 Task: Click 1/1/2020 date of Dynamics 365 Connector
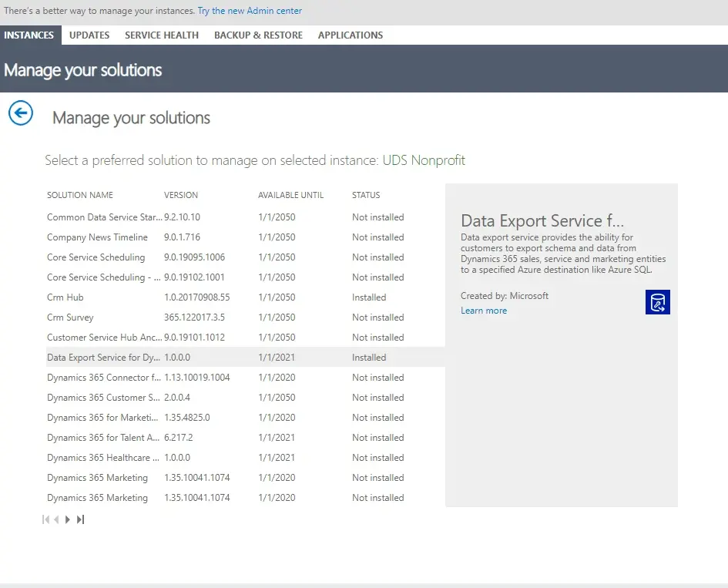click(277, 377)
